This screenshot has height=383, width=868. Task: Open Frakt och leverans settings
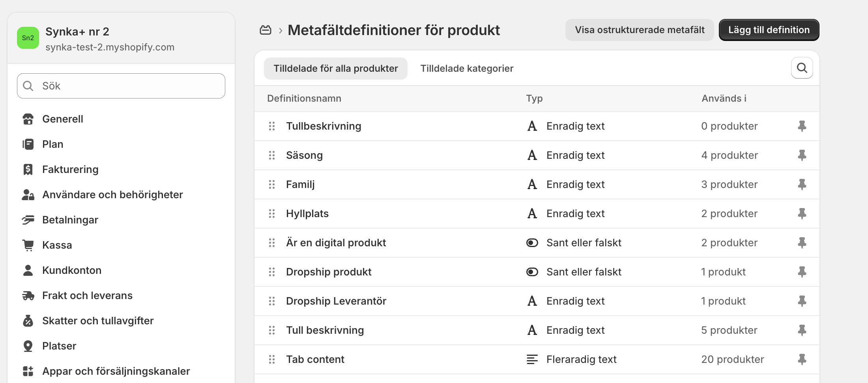click(x=87, y=296)
